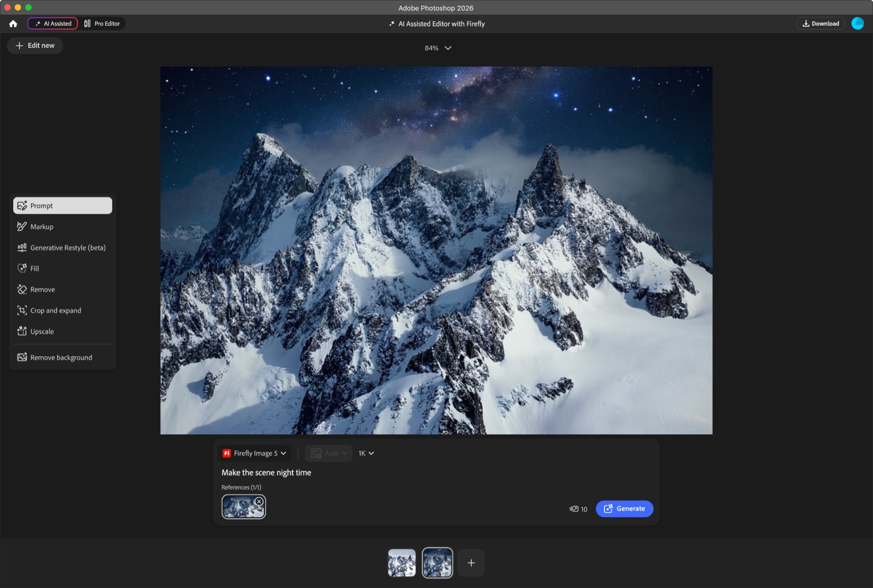This screenshot has height=588, width=873.
Task: Select the Fill tool
Action: (63, 268)
